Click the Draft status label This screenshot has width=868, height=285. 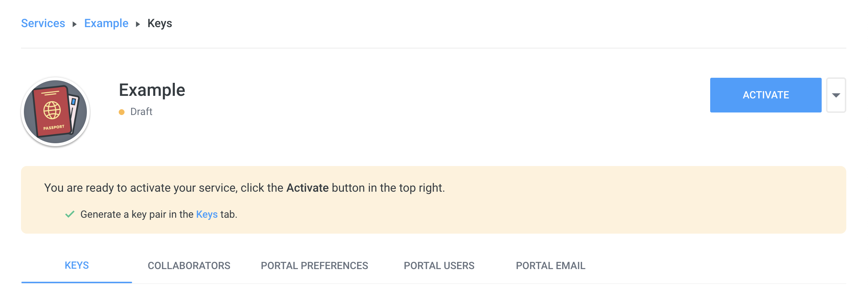141,112
